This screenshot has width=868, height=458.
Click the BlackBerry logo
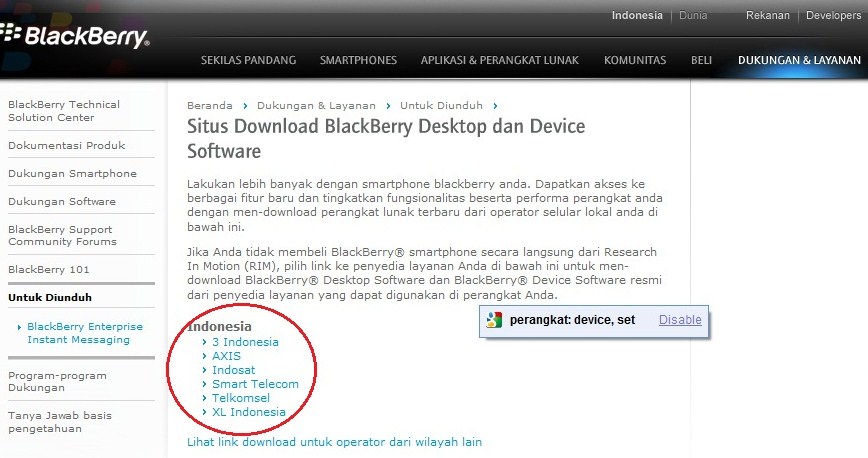[74, 36]
